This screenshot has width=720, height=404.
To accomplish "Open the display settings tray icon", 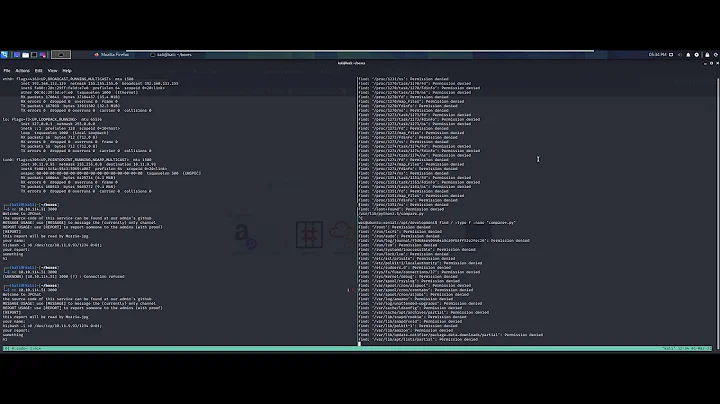I will [671, 55].
